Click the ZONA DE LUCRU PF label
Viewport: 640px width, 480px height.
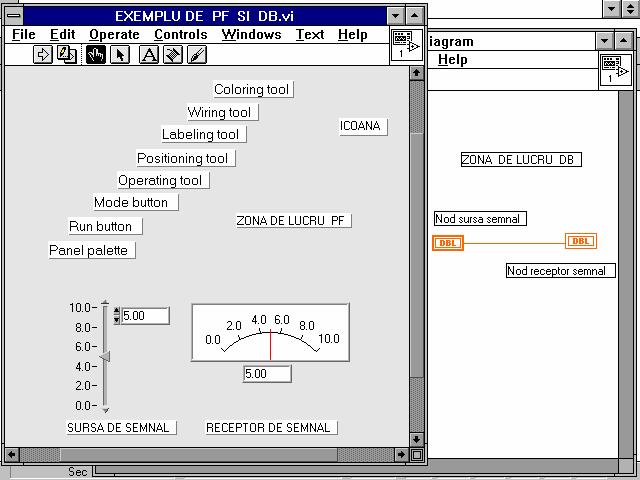coord(293,221)
